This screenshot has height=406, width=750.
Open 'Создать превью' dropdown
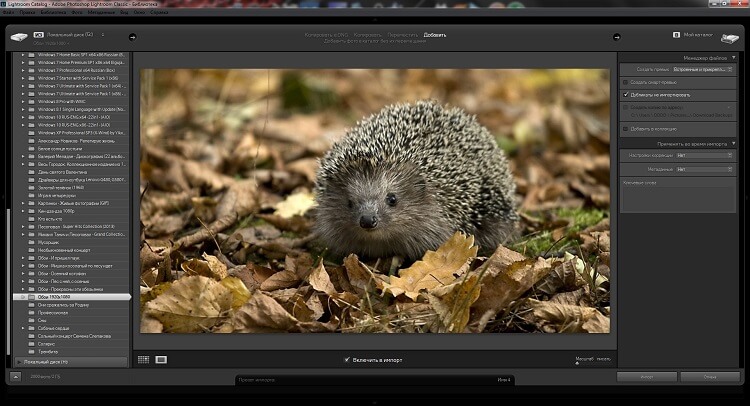(700, 69)
